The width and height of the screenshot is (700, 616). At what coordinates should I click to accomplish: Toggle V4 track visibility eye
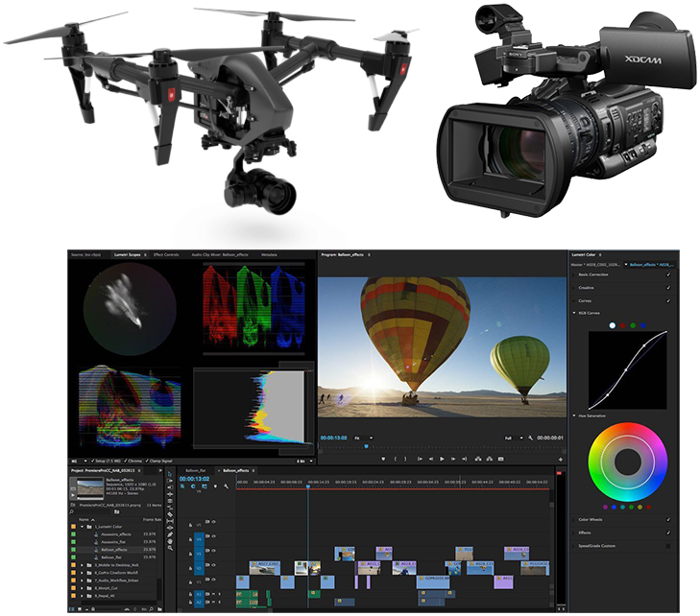coord(213,536)
